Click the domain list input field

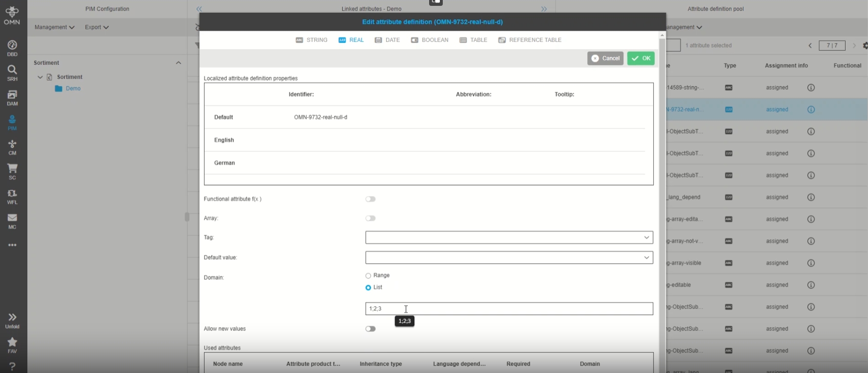pos(509,309)
